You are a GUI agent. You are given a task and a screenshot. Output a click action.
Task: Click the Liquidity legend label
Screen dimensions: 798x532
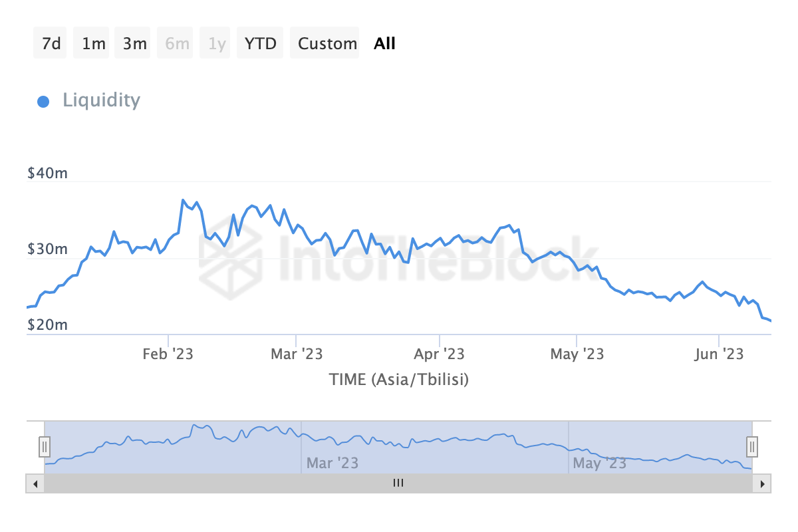click(x=101, y=100)
